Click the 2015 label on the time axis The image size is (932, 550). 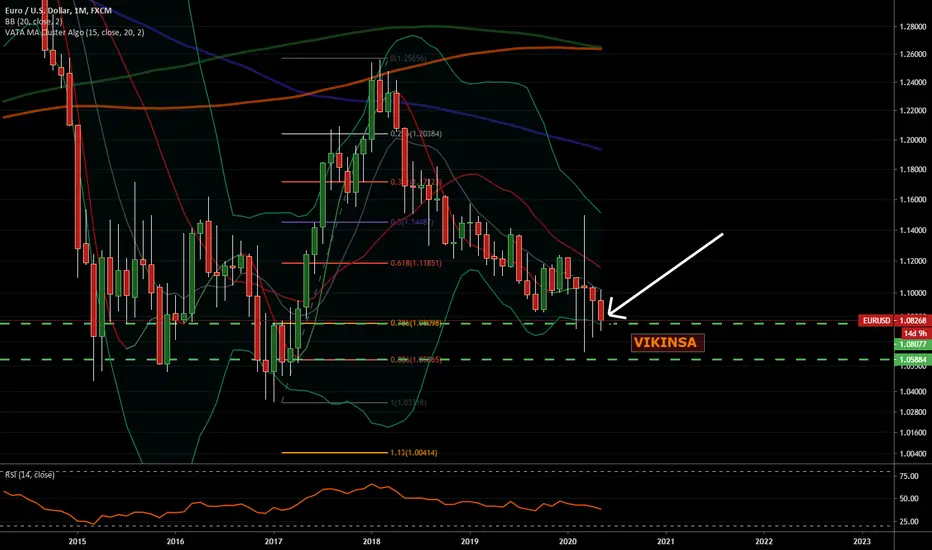[x=77, y=541]
